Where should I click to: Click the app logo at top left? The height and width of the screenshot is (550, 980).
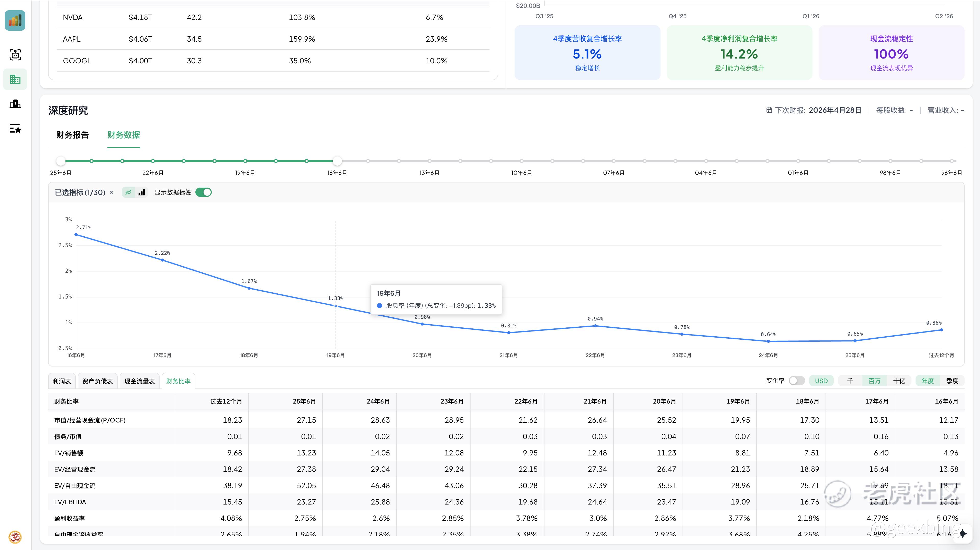pos(15,20)
